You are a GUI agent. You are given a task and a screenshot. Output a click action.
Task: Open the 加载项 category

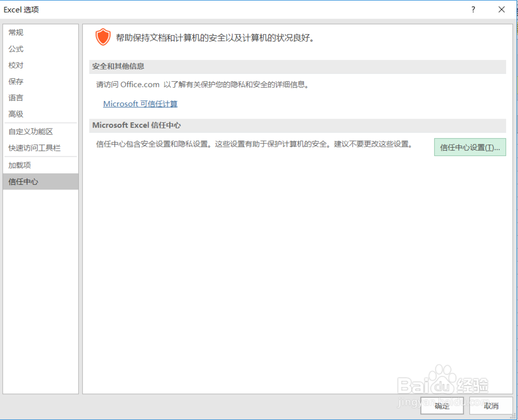[40, 165]
